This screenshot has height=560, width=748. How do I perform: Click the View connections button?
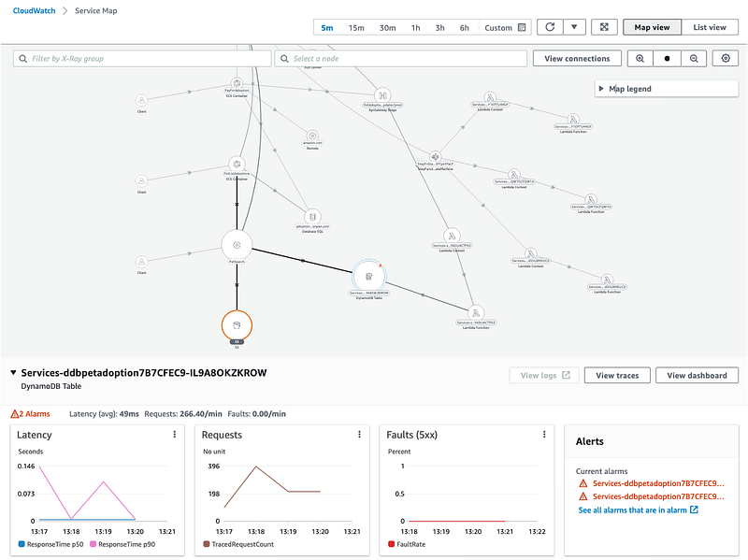coord(577,58)
